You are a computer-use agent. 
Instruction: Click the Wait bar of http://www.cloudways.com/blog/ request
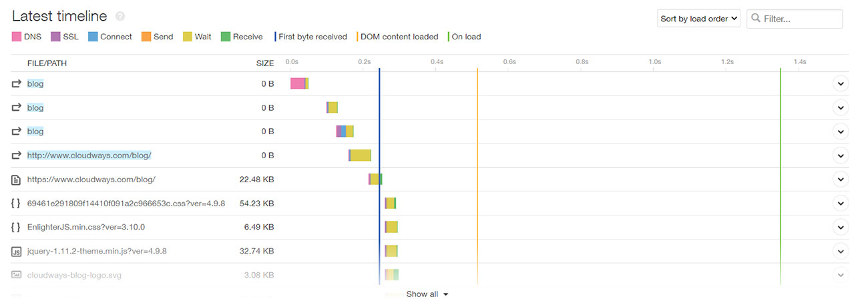pyautogui.click(x=361, y=156)
